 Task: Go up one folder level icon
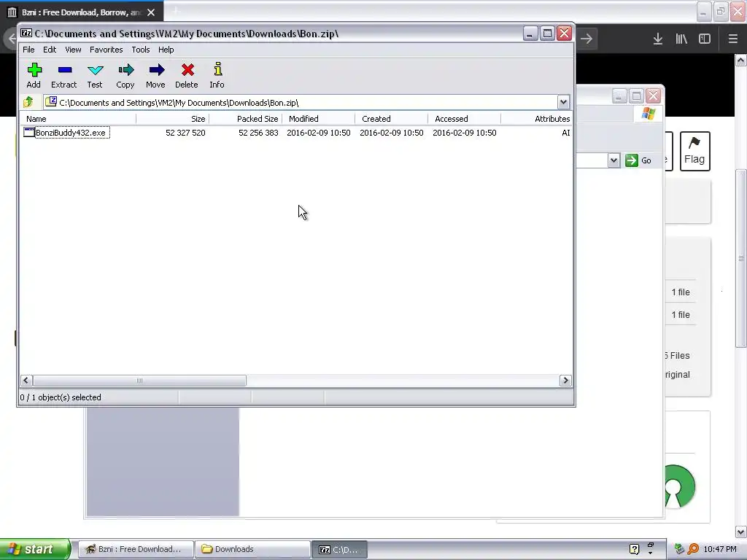(28, 102)
